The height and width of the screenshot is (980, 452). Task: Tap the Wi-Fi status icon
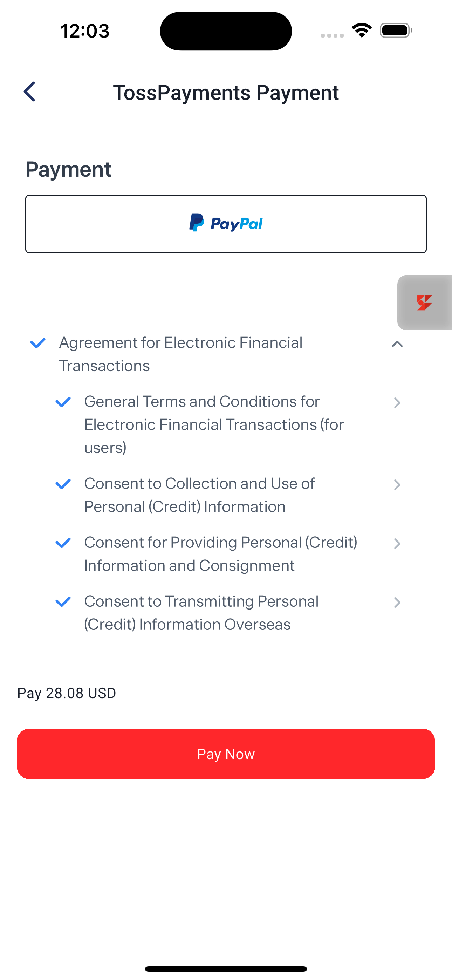pos(362,30)
